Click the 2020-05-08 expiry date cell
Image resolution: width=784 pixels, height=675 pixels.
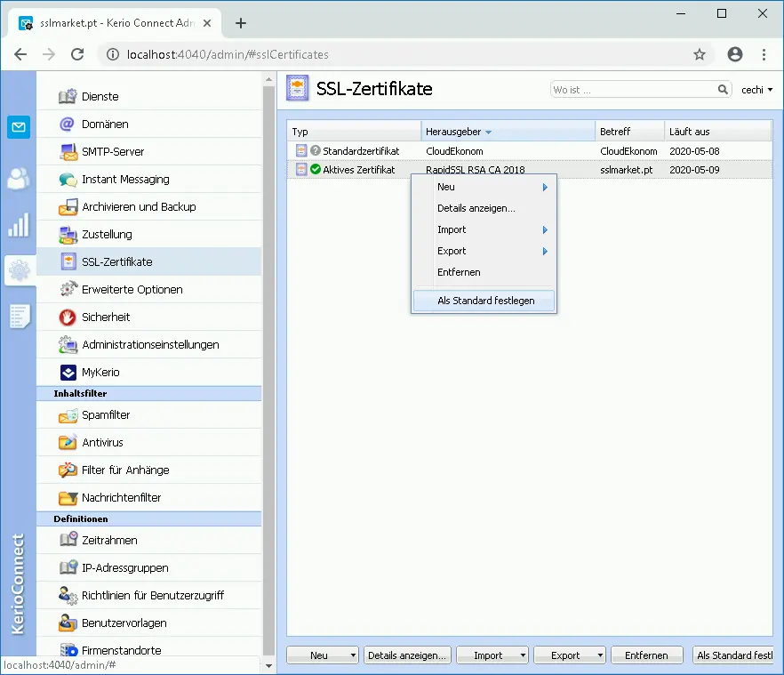click(694, 150)
